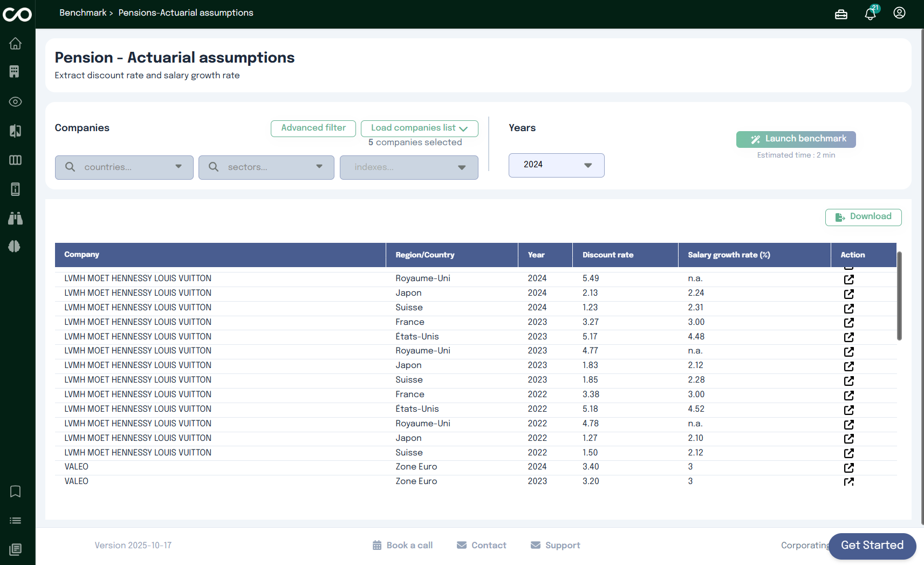924x565 pixels.
Task: Open the building companies sidebar icon
Action: 15,72
